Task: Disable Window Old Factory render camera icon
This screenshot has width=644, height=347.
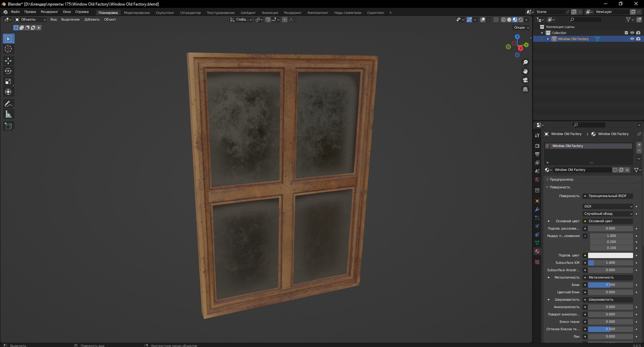Action: [x=638, y=39]
